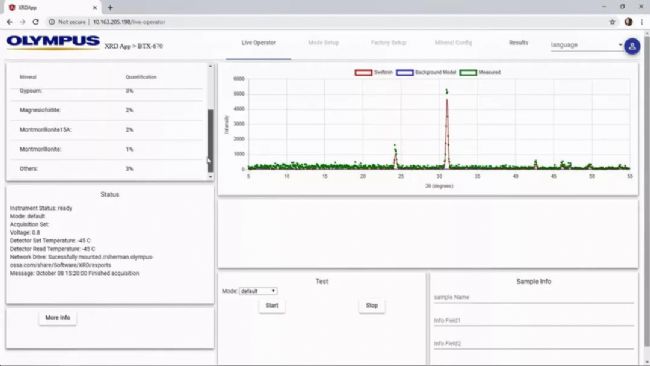Screen dimensions: 650x366
Task: Open the Results tab
Action: click(518, 43)
